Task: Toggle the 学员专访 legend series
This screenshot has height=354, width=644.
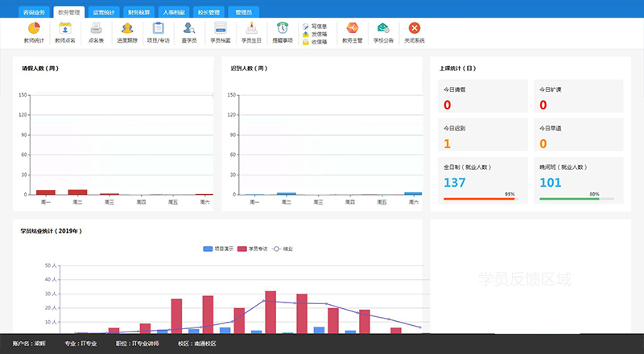Action: pos(258,249)
